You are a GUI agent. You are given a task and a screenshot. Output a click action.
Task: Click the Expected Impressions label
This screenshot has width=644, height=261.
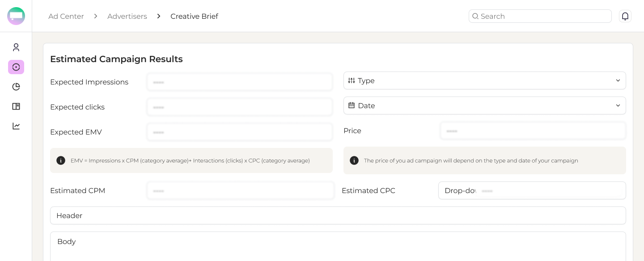89,82
